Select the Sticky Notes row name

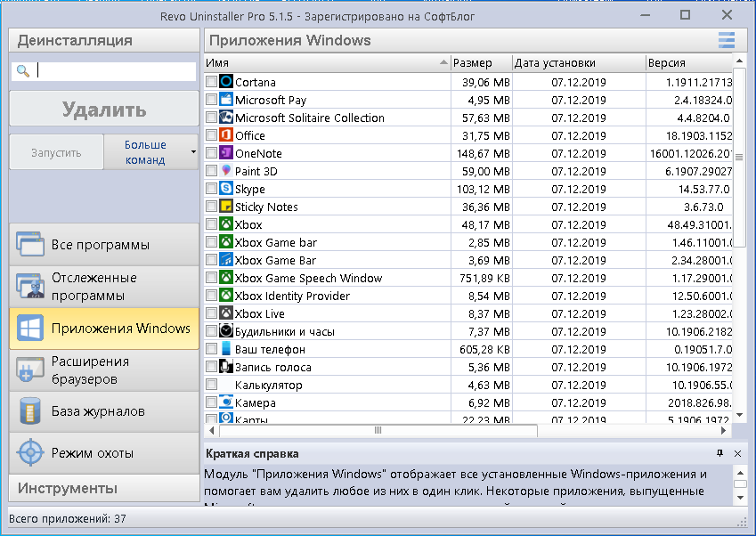pyautogui.click(x=266, y=207)
